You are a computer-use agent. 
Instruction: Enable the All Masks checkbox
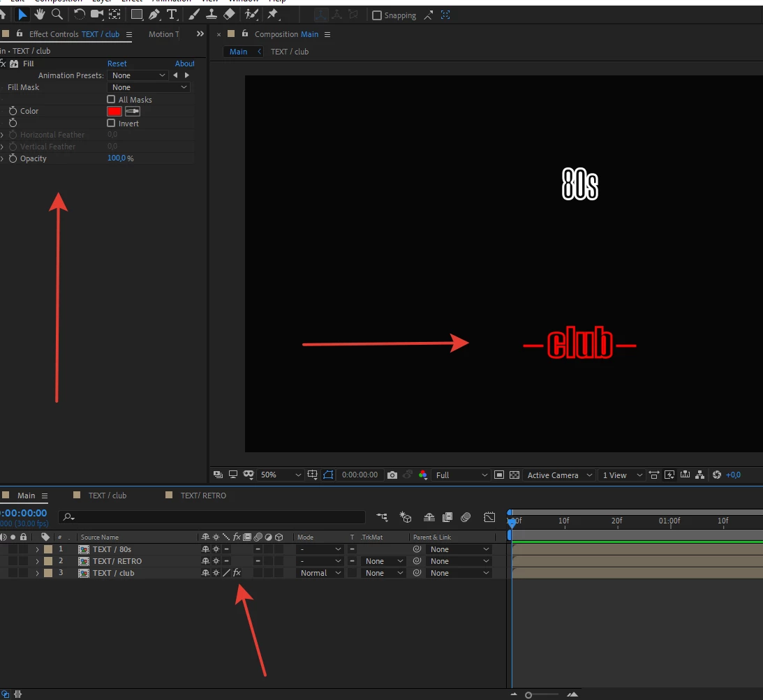[111, 99]
